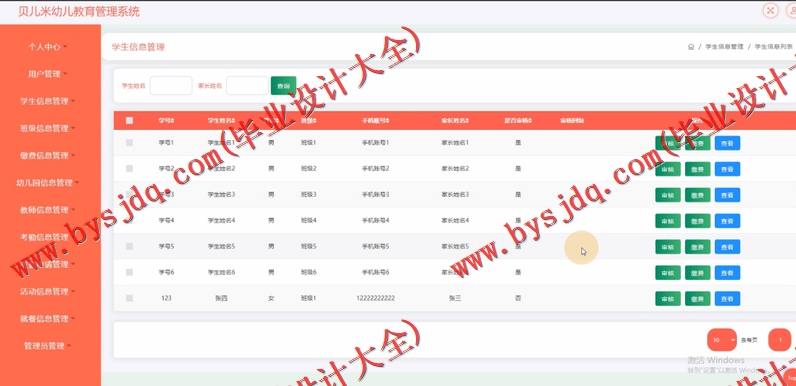Click 审核 button for 学号2 row
The height and width of the screenshot is (386, 796).
[668, 169]
